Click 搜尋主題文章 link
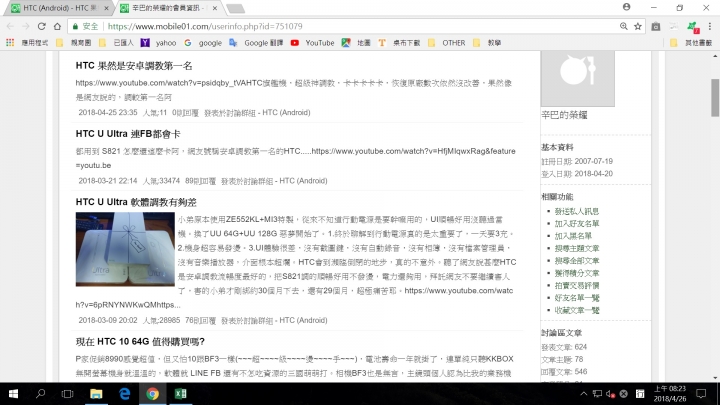 (x=577, y=248)
